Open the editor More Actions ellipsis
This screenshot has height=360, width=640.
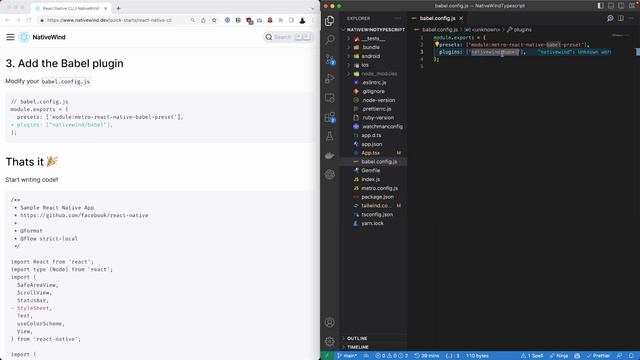coord(631,18)
